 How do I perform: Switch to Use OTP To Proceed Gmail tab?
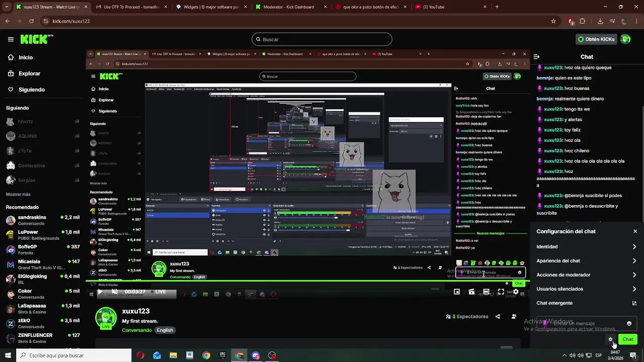pos(131,7)
